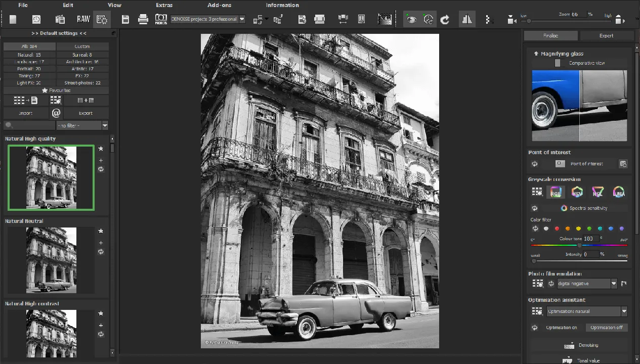Reset the color filter circular-arrow icon
This screenshot has width=640, height=364.
pos(535,229)
